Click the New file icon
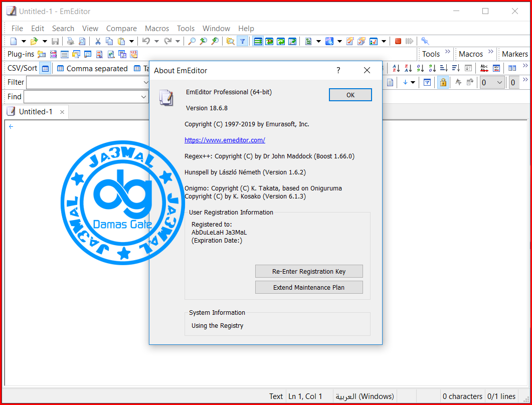Viewport: 532px width, 405px height. pos(14,42)
